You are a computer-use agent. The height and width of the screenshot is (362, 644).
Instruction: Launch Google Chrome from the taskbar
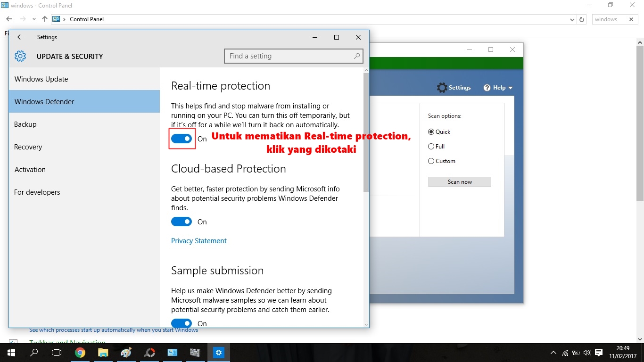point(80,353)
